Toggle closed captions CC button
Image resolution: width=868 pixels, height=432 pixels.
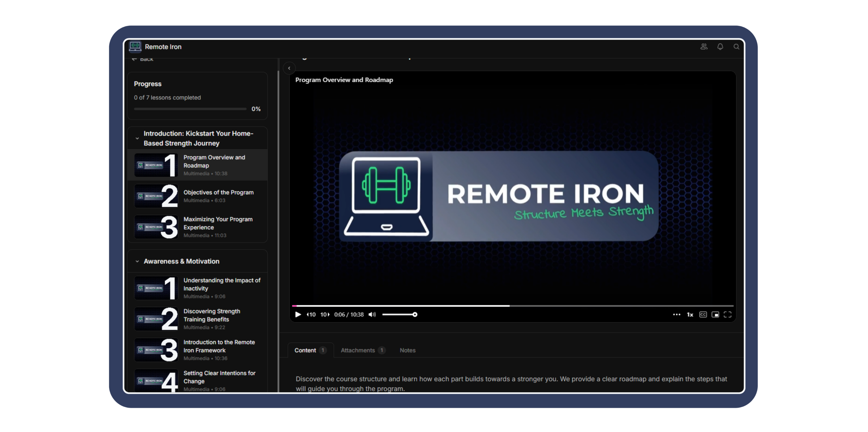point(703,315)
